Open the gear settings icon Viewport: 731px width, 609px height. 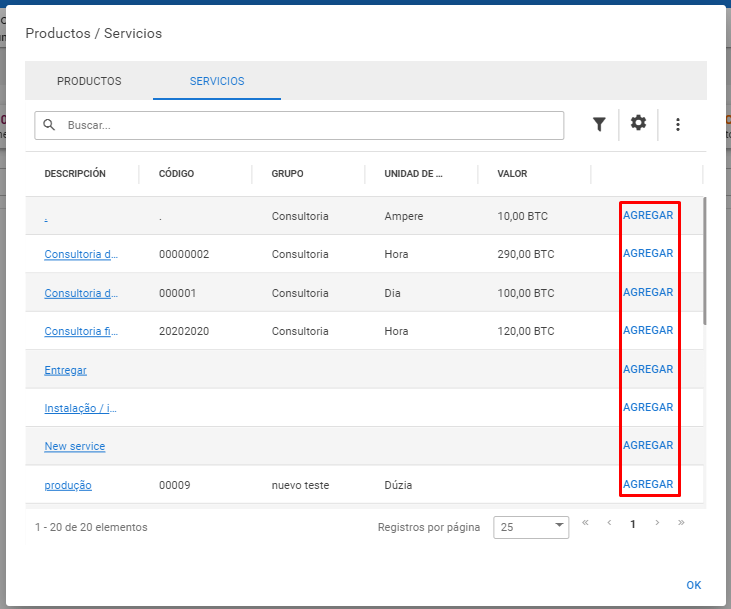click(638, 123)
